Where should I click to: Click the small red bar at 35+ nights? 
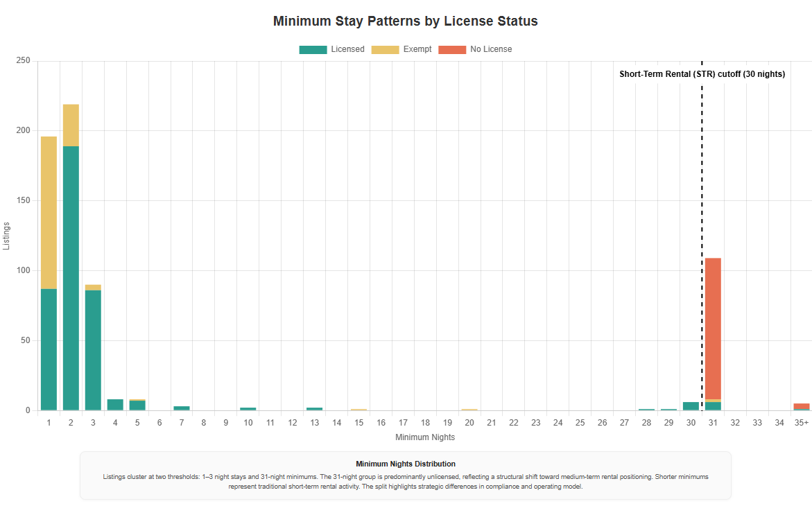(801, 408)
